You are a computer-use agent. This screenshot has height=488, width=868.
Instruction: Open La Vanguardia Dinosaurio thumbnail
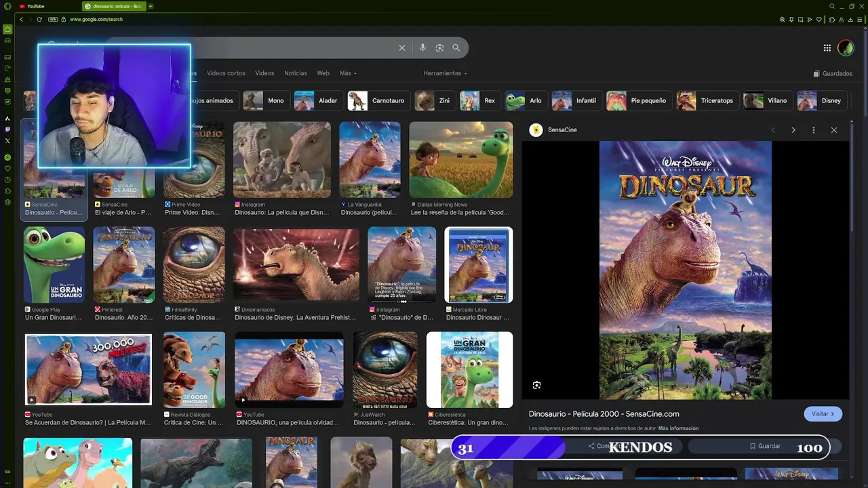pos(370,160)
